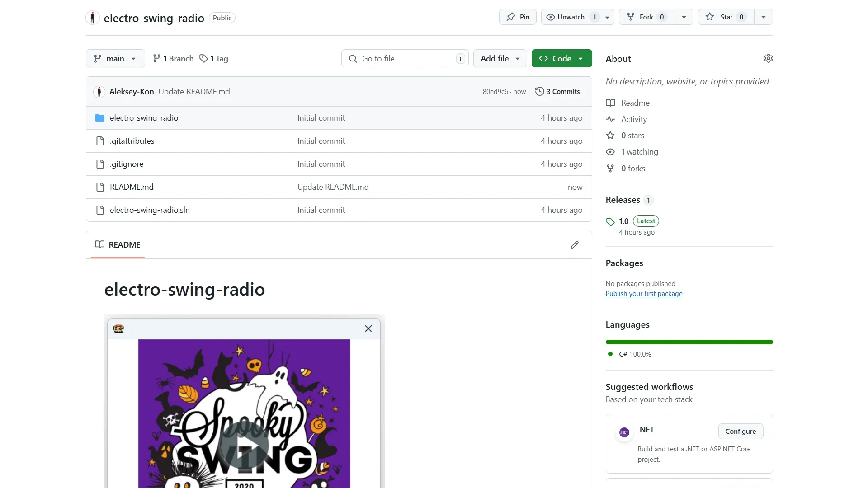Click the electro-swing-radio repository title
The height and width of the screenshot is (488, 868).
tap(154, 18)
